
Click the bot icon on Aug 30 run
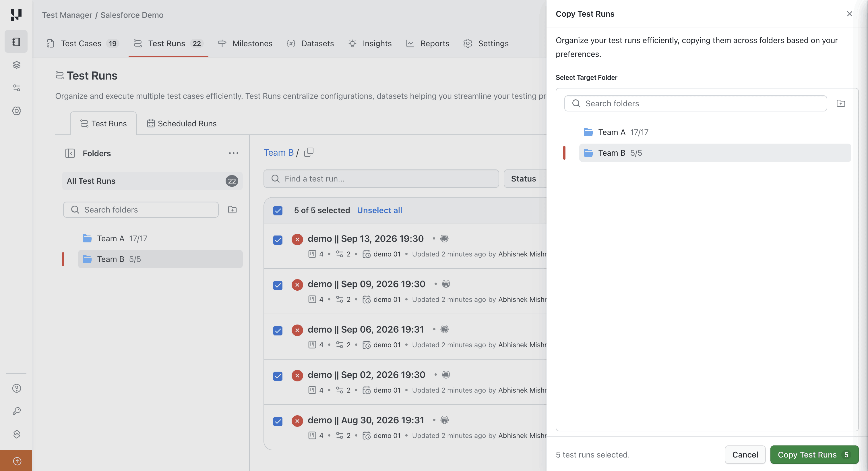tap(445, 420)
